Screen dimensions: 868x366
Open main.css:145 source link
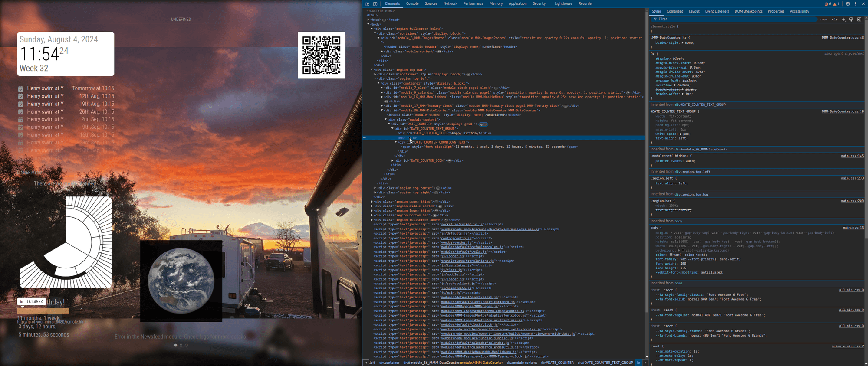pos(852,156)
